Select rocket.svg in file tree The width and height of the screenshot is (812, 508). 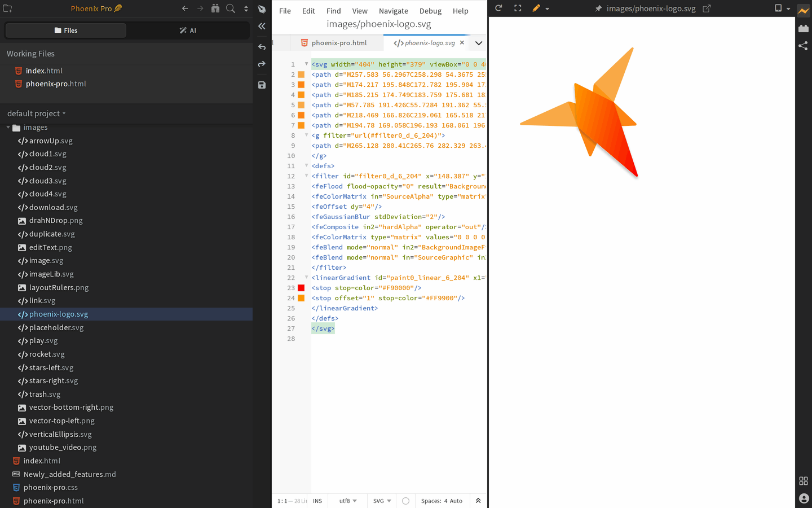tap(47, 354)
